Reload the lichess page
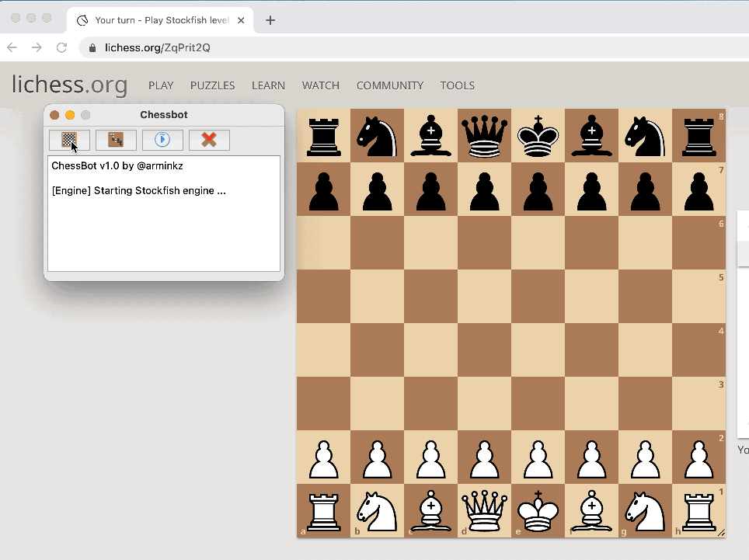Viewport: 749px width, 560px height. 61,47
